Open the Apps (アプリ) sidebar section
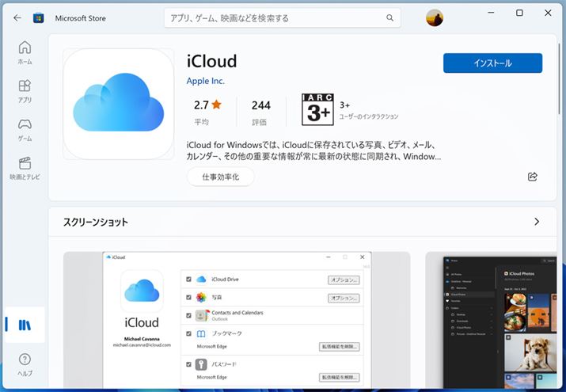The height and width of the screenshot is (392, 566). pos(25,91)
